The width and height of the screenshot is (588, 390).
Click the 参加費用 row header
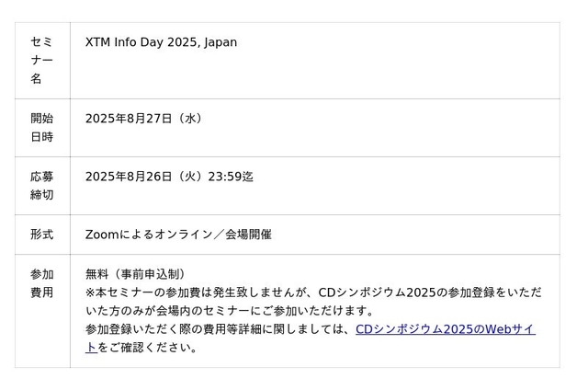coord(41,283)
